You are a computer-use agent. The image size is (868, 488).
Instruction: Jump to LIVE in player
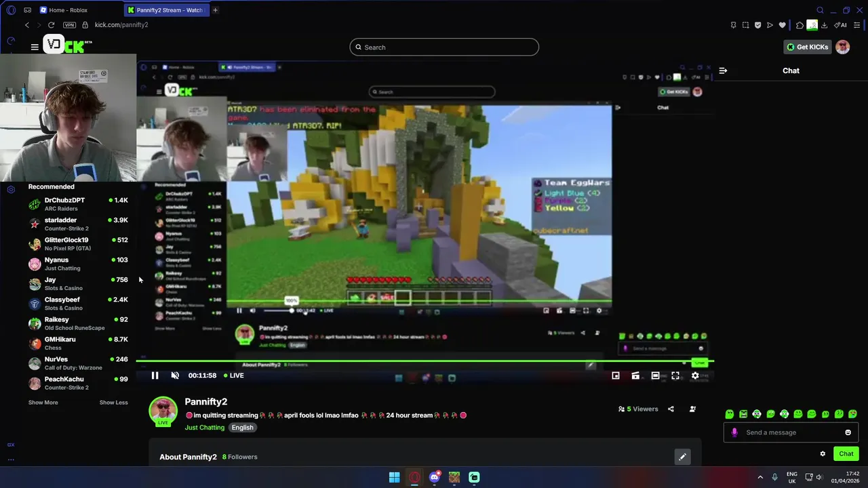point(234,375)
